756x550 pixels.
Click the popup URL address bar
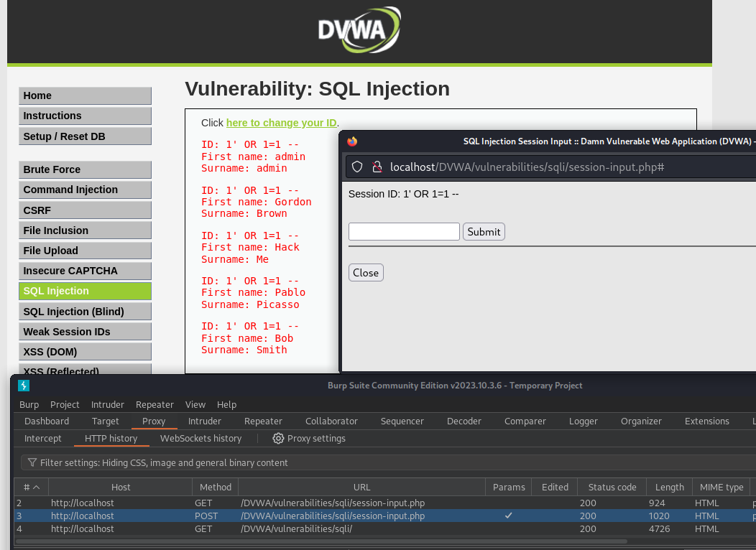point(550,167)
